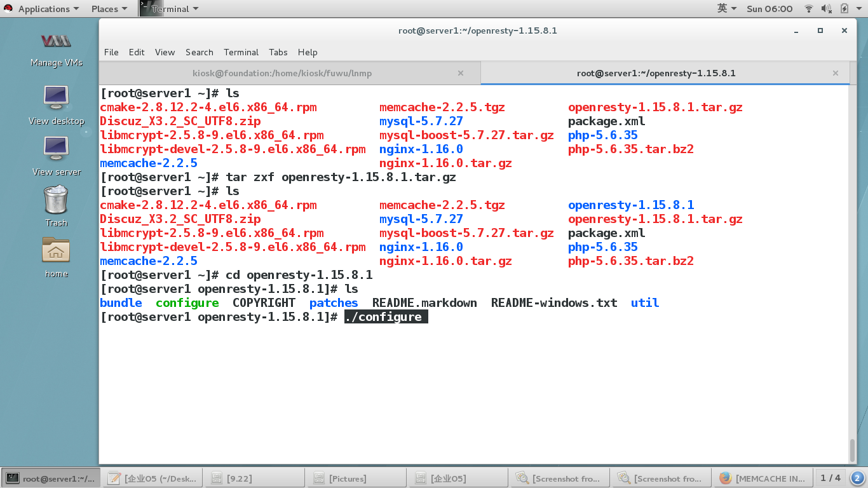Click 'Discuz_X3.2_SC_UTF8.zip' in first ls listing
868x488 pixels.
(180, 121)
